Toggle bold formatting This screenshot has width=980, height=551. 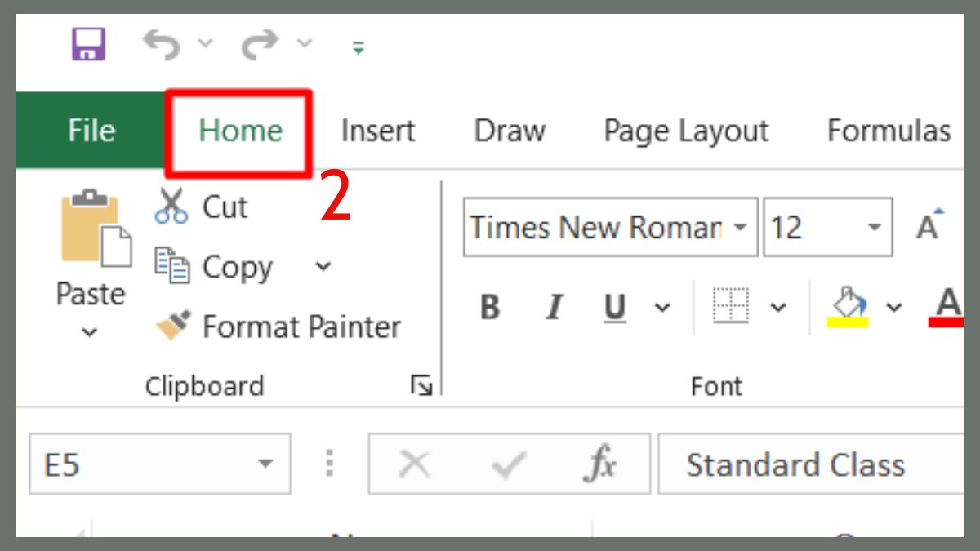[488, 308]
